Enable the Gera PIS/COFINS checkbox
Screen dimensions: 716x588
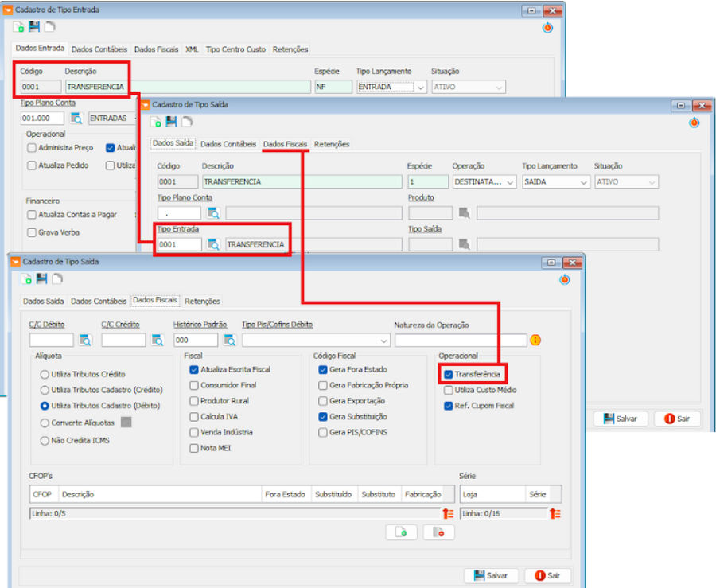point(323,432)
